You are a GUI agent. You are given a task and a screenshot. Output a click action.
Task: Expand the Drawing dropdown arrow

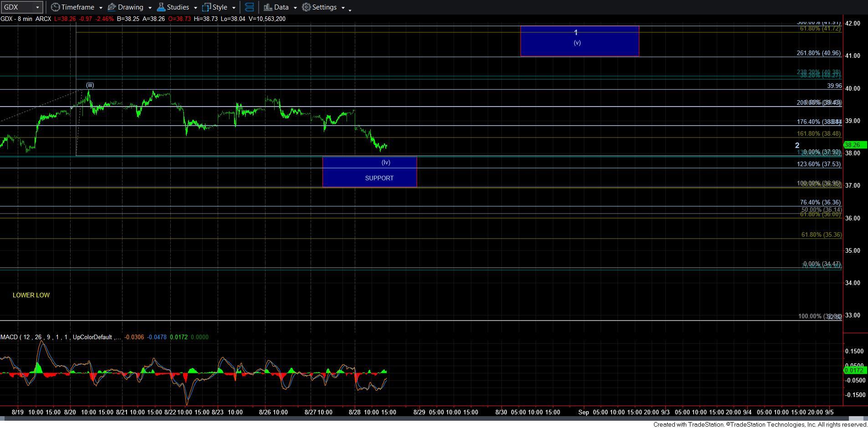[x=150, y=8]
